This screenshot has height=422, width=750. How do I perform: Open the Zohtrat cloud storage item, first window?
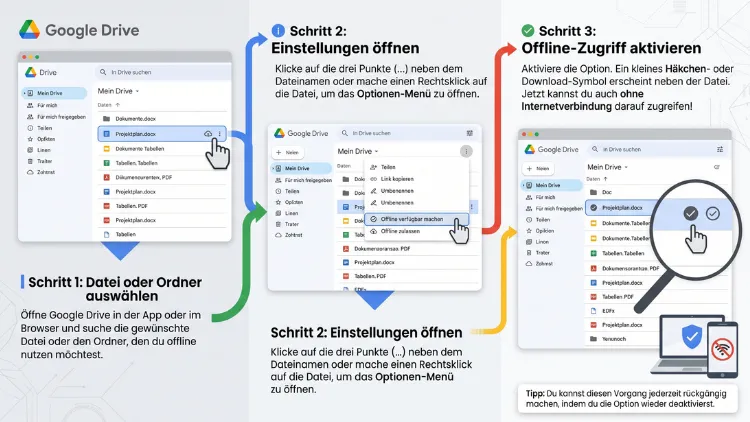tap(42, 172)
